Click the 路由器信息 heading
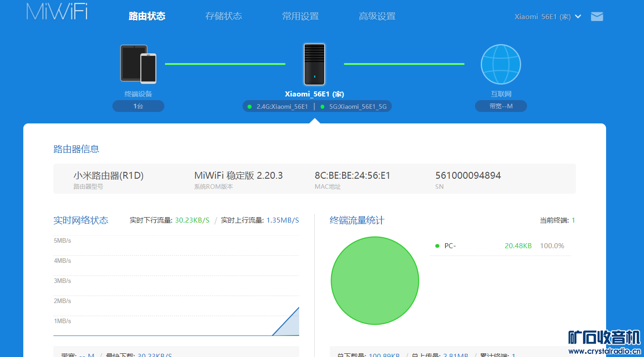This screenshot has width=644, height=357. tap(76, 149)
